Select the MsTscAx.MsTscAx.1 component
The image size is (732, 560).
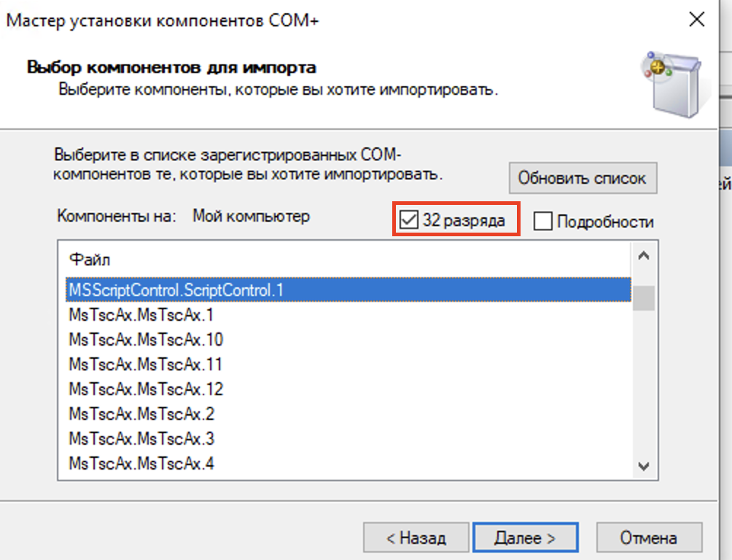(141, 315)
